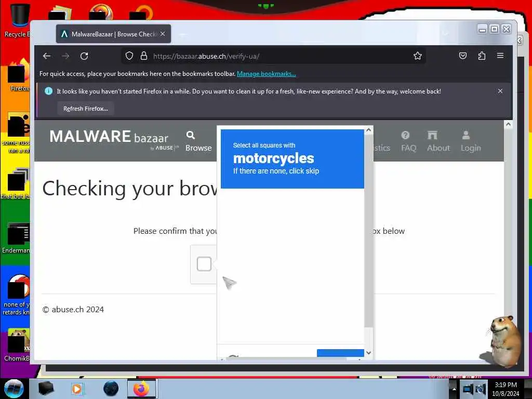Open the About navigation item
Image resolution: width=532 pixels, height=399 pixels.
[x=438, y=141]
